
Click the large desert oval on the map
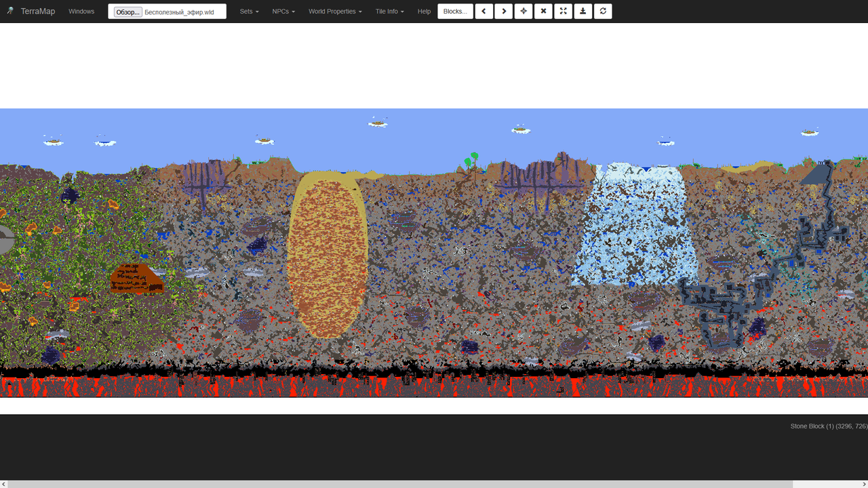[x=328, y=255]
